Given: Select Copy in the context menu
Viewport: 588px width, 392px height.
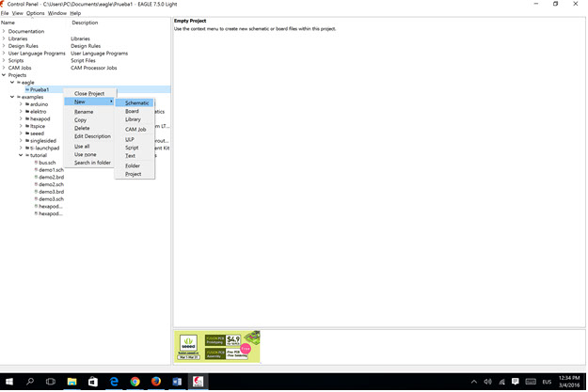Looking at the screenshot, I should pos(89,120).
